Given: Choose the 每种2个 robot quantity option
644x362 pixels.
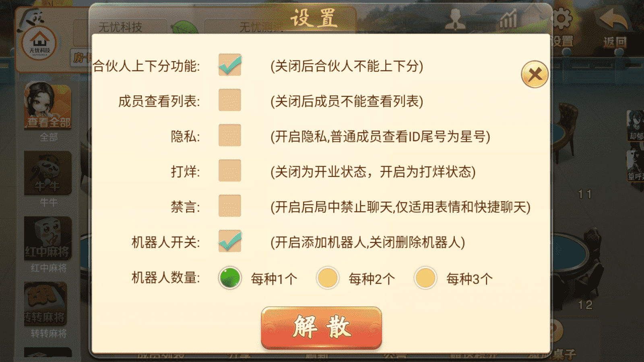Looking at the screenshot, I should pyautogui.click(x=328, y=278).
